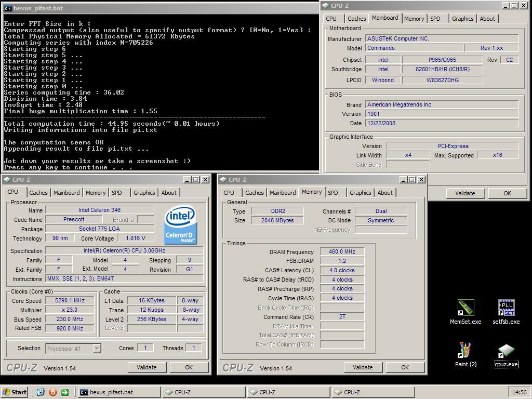Switch to Mainboard tab in the CPU window

pyautogui.click(x=66, y=193)
